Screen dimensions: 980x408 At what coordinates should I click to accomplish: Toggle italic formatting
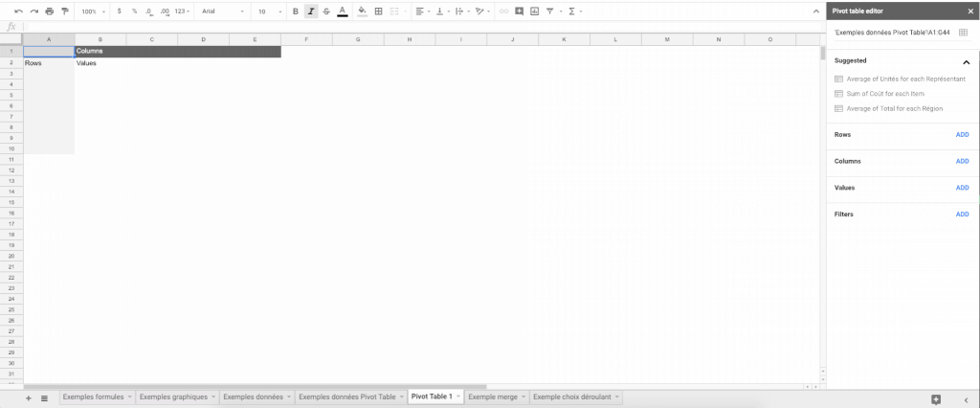(311, 11)
